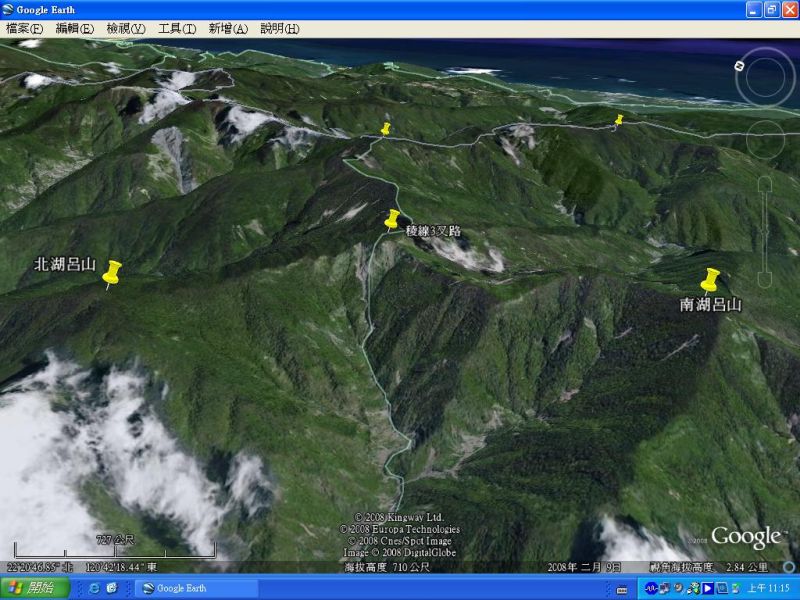Image resolution: width=800 pixels, height=600 pixels.
Task: Click the 視角海拔高度 2.84 公里 readout
Action: (709, 567)
